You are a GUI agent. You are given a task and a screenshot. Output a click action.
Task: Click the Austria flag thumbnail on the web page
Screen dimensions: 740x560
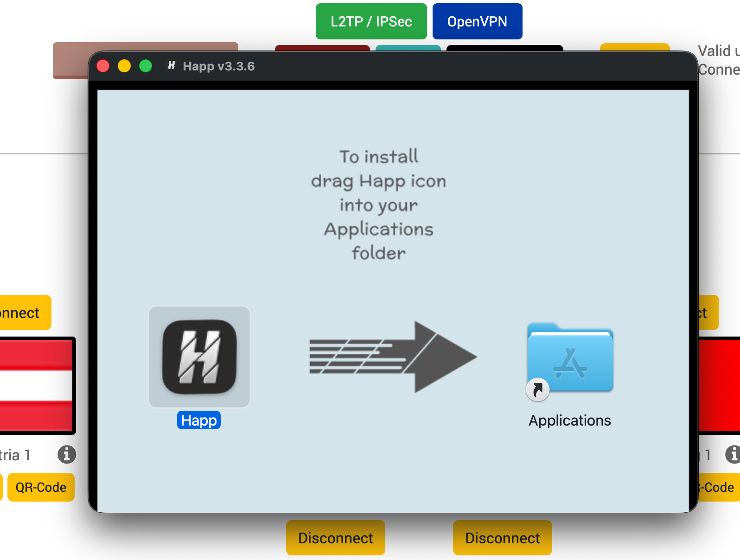[x=37, y=386]
